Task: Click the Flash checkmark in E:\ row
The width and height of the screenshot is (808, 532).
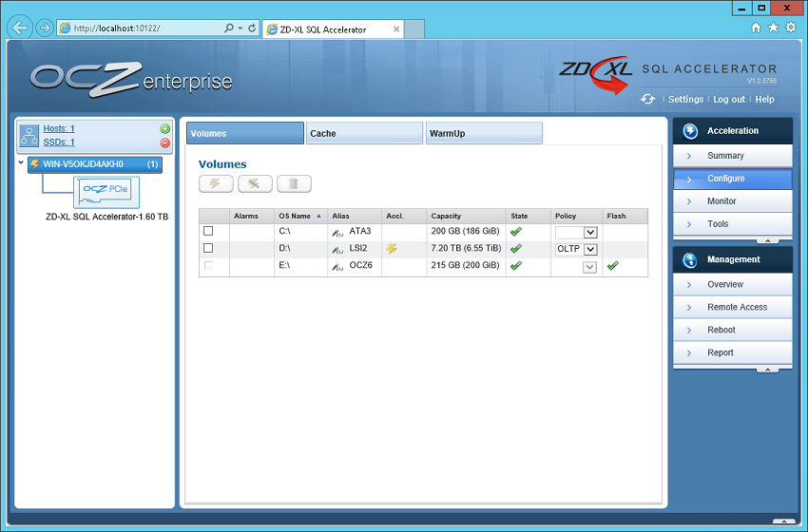Action: pyautogui.click(x=613, y=266)
